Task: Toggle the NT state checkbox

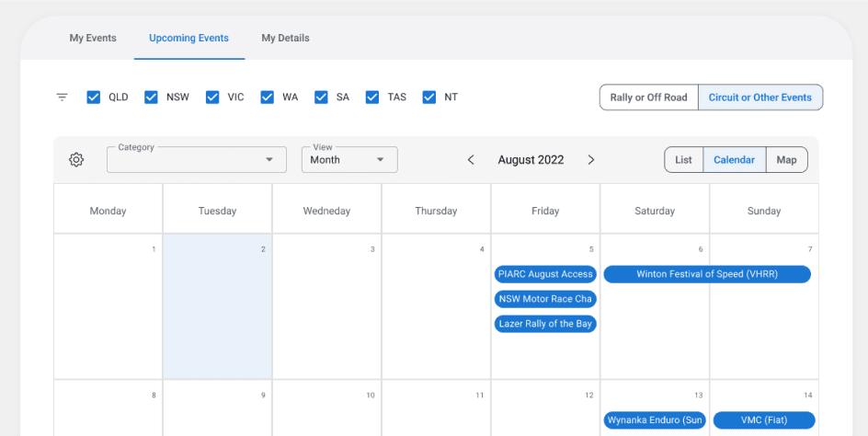Action: pyautogui.click(x=429, y=98)
